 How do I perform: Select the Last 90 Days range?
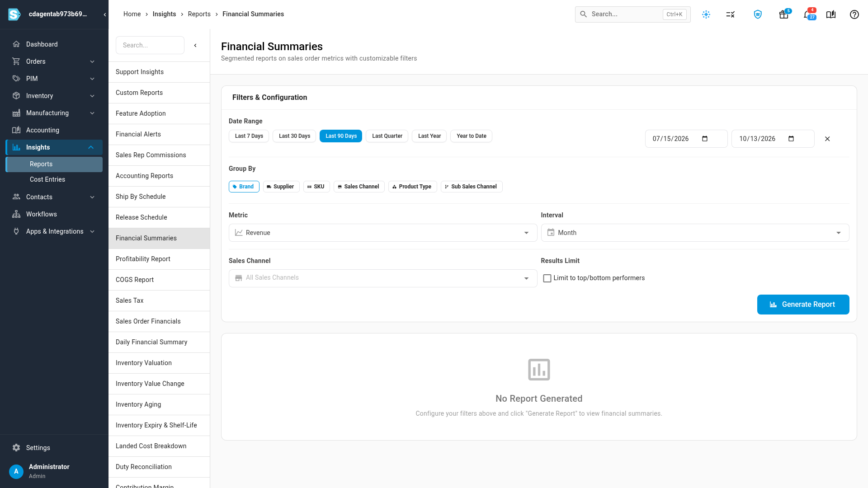point(341,136)
